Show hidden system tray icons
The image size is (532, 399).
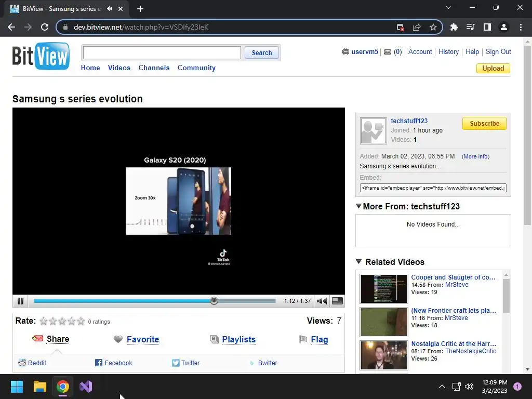(442, 387)
